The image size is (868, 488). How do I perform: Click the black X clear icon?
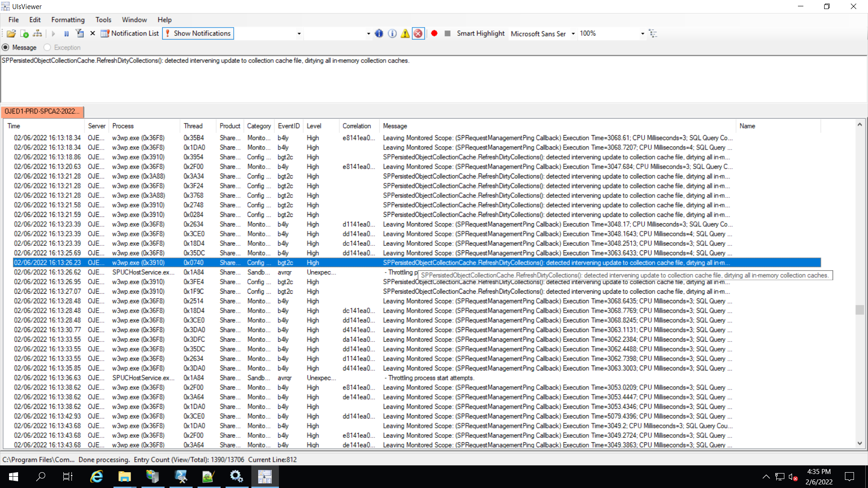pos(93,33)
